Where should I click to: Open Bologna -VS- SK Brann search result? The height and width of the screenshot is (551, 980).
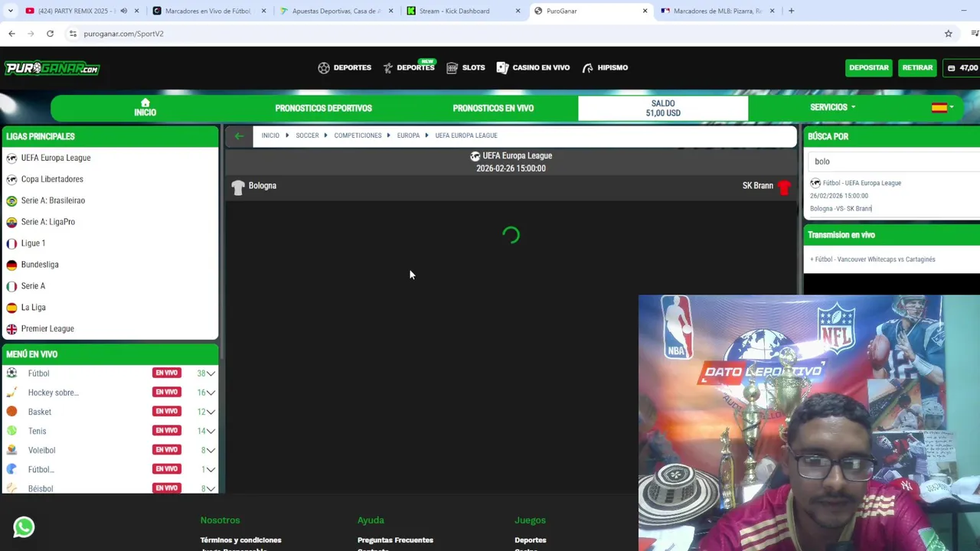point(841,208)
